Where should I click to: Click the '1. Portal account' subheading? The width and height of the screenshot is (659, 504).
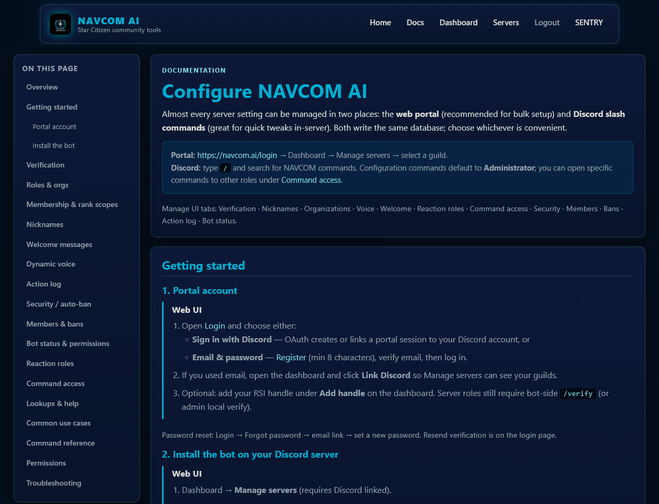200,291
